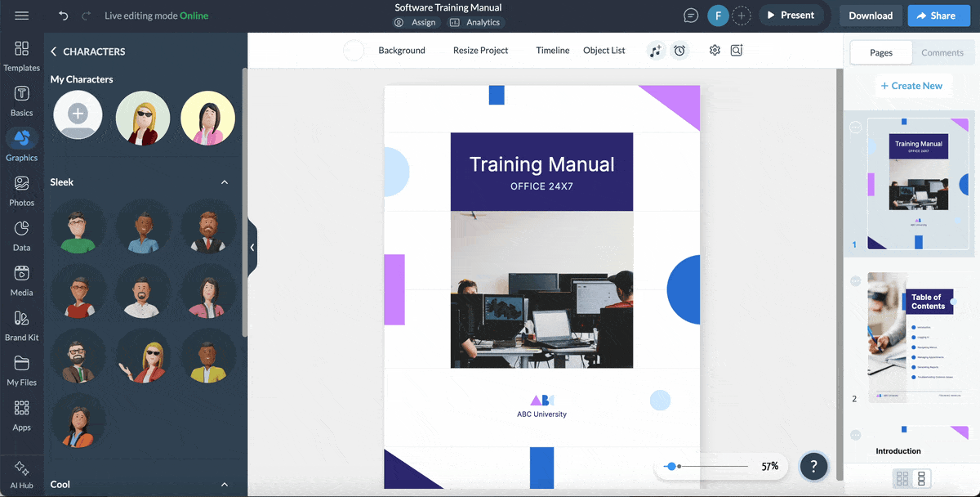
Task: Collapse the Sleek characters section
Action: tap(225, 181)
